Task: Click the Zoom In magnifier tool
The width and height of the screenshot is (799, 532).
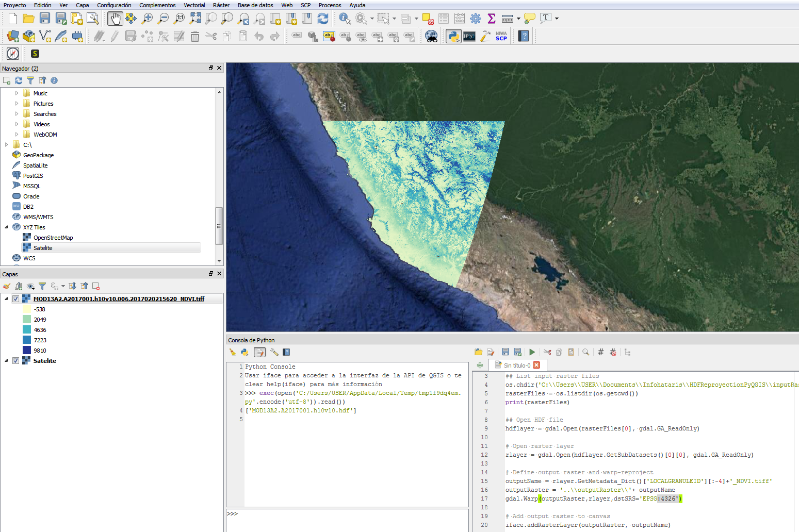Action: (147, 19)
